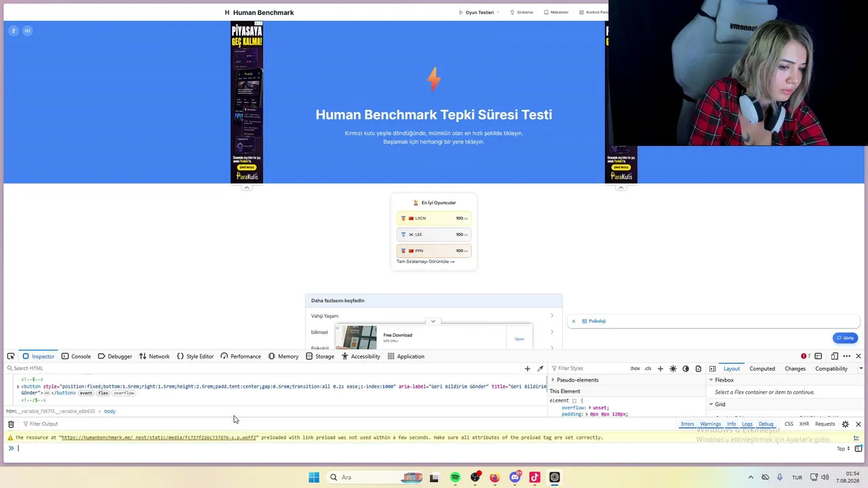The height and width of the screenshot is (488, 868).
Task: Close the split console
Action: pos(859,424)
